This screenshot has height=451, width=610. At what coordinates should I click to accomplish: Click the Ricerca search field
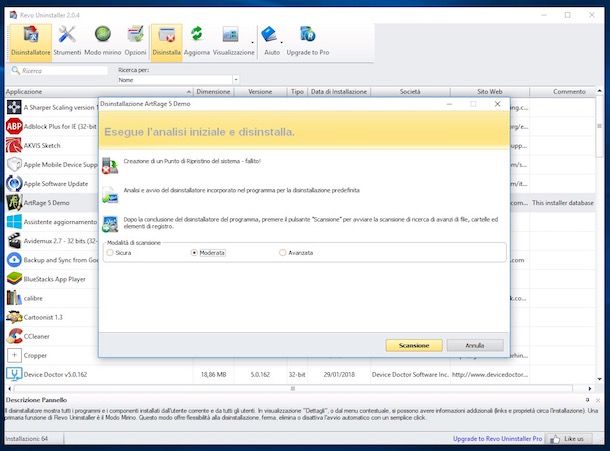58,70
